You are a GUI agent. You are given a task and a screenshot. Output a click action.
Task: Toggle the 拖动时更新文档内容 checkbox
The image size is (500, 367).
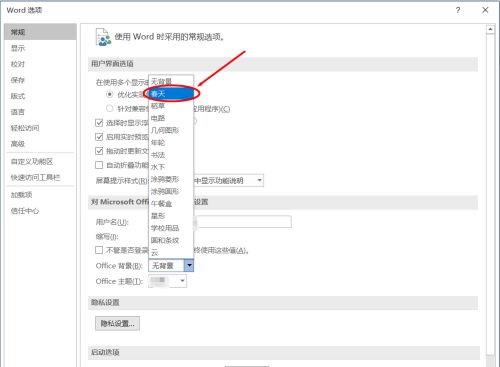99,151
